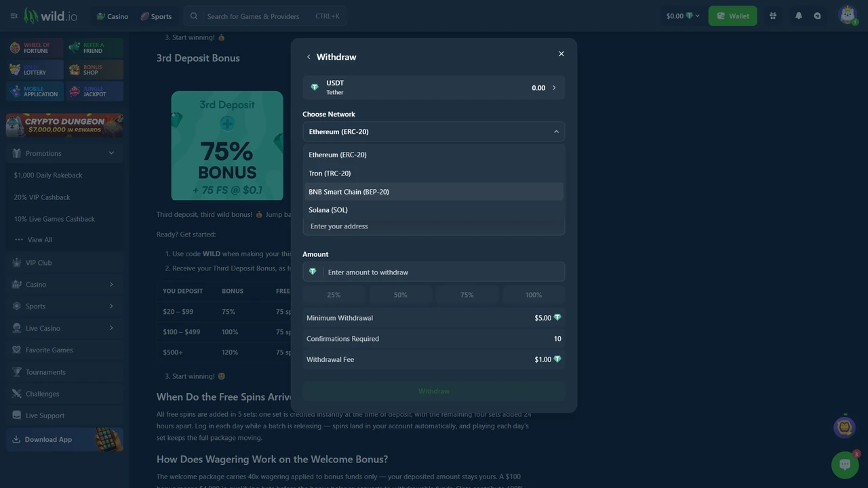Open the live chat support widget
Screen dimensions: 868x488
(845, 465)
